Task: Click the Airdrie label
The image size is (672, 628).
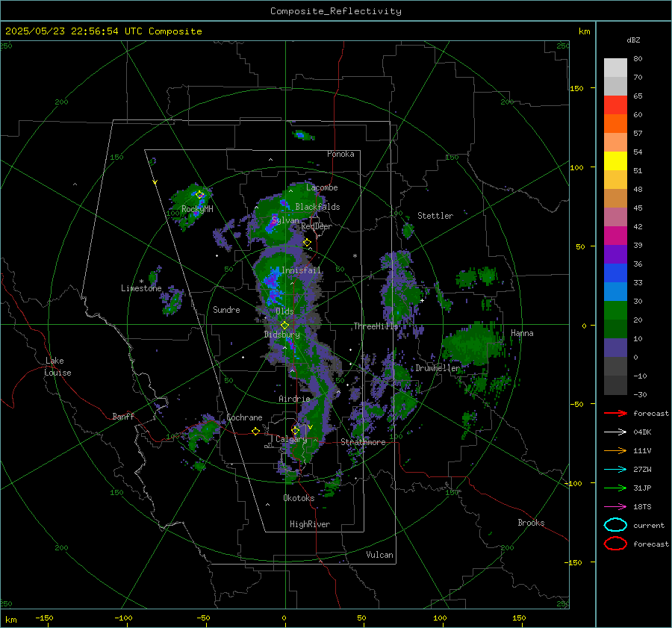Action: tap(294, 399)
